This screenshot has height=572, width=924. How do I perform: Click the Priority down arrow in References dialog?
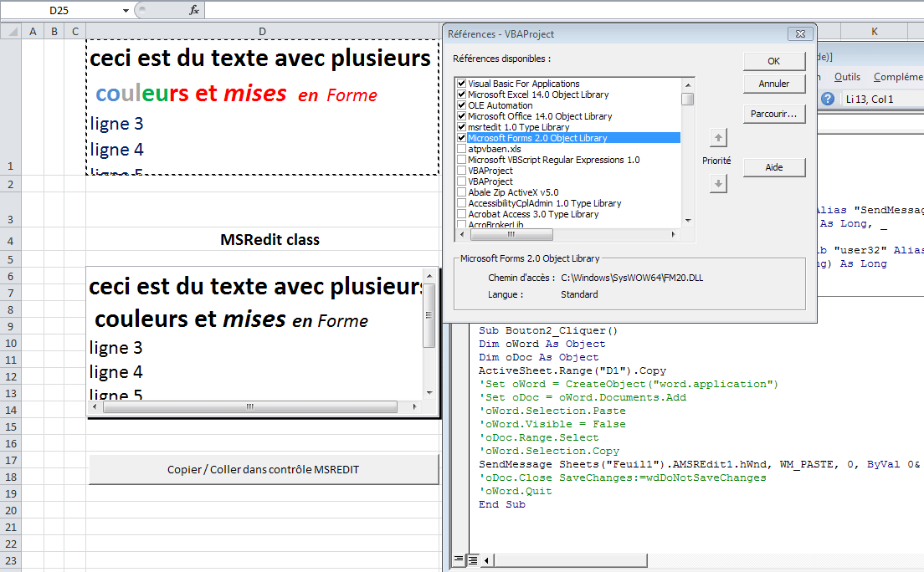click(717, 183)
